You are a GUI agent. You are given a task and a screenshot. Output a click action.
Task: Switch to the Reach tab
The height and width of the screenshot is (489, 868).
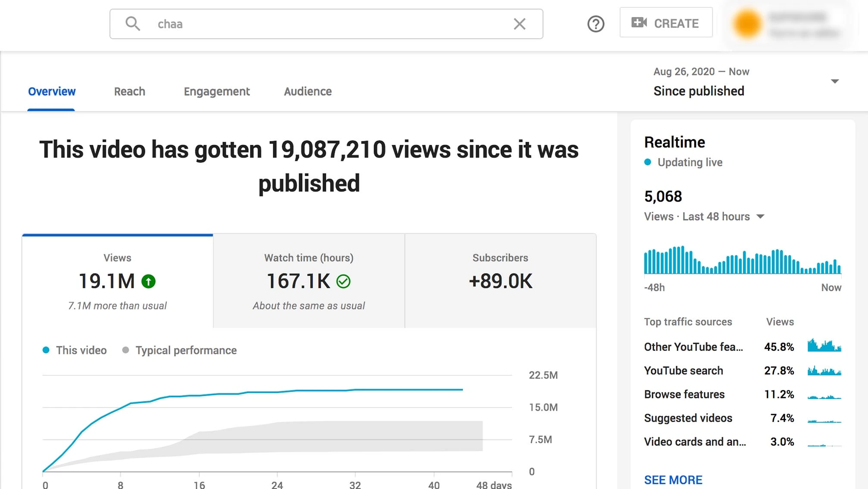click(129, 91)
